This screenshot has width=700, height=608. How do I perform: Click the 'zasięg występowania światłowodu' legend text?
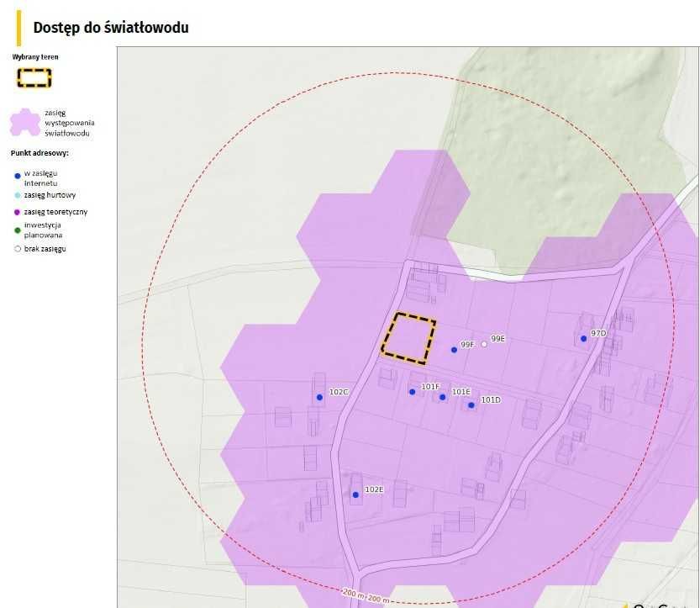[69, 123]
